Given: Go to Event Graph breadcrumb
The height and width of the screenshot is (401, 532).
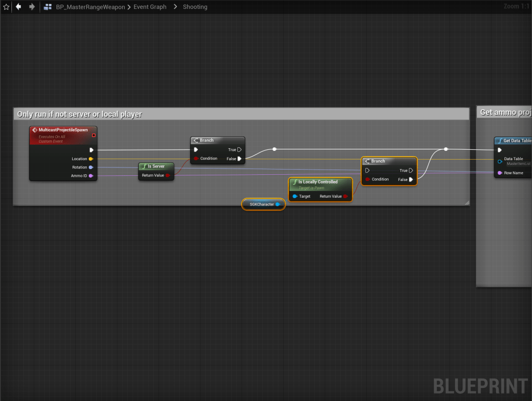Looking at the screenshot, I should [151, 7].
